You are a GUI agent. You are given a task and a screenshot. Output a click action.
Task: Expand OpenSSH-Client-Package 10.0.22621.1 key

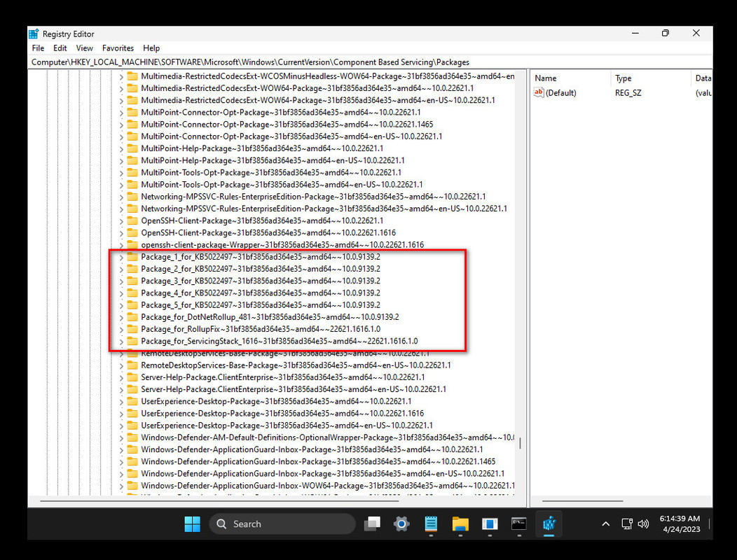(120, 221)
